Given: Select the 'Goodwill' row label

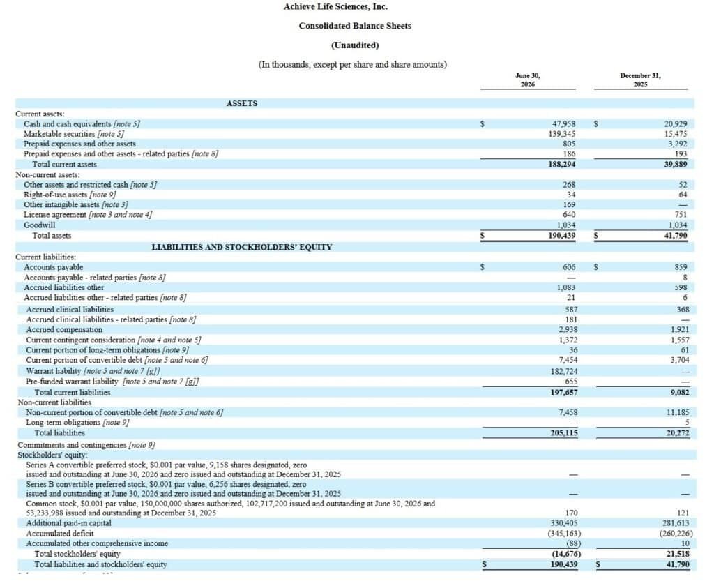Looking at the screenshot, I should click(40, 225).
